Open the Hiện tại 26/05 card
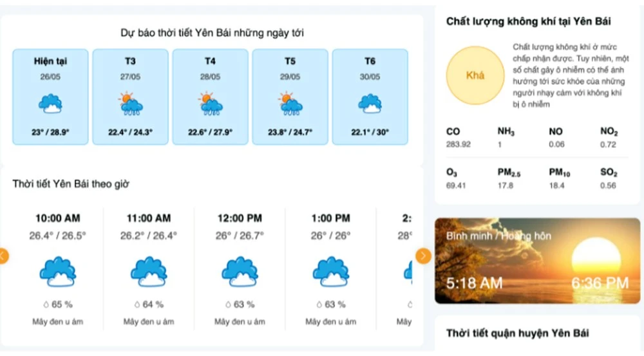This screenshot has width=644, height=356. (50, 97)
